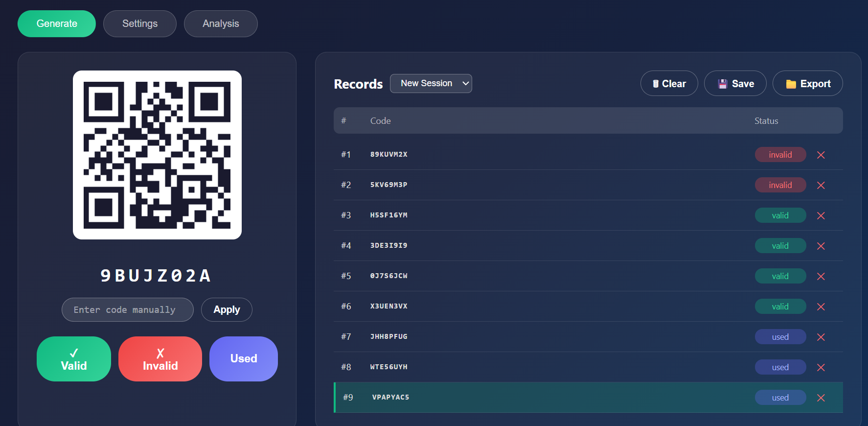Click the invalid status of record #1
This screenshot has width=868, height=426.
click(780, 155)
